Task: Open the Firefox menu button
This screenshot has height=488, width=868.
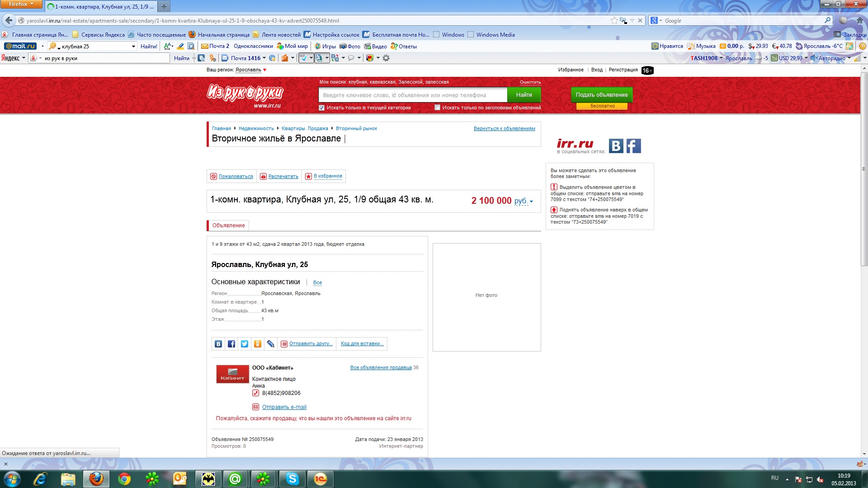Action: (x=21, y=4)
